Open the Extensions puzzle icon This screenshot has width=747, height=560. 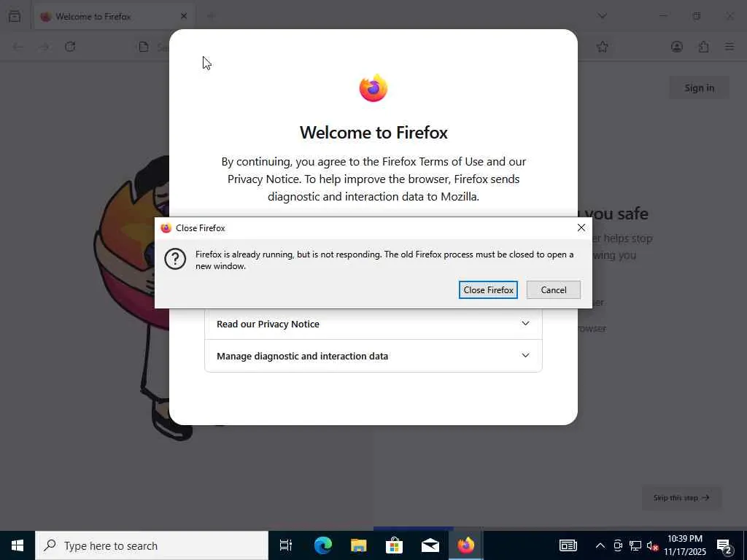click(703, 47)
